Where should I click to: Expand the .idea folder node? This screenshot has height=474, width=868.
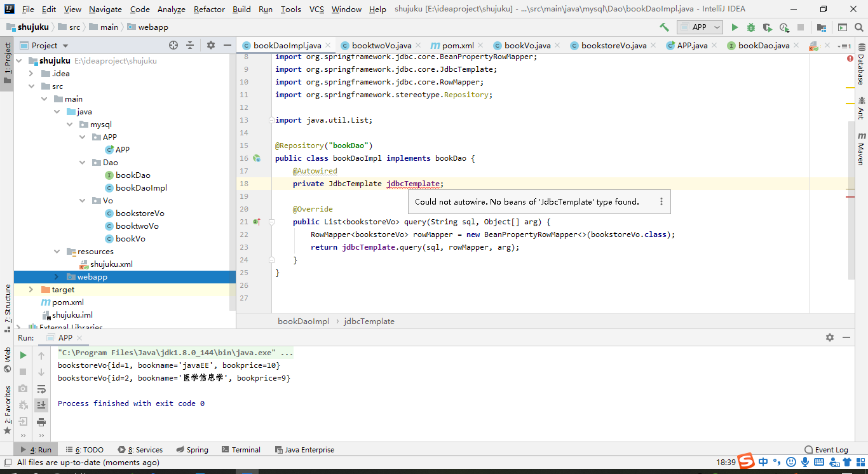pos(32,73)
